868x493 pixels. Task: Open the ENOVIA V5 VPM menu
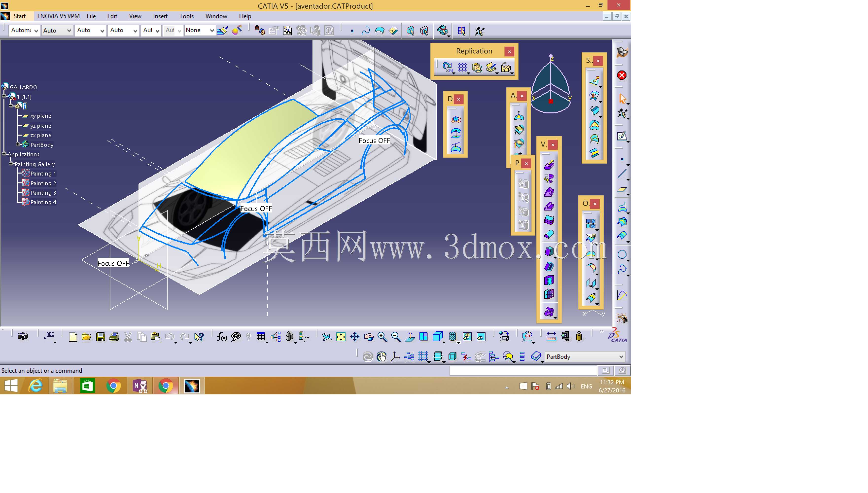coord(59,16)
